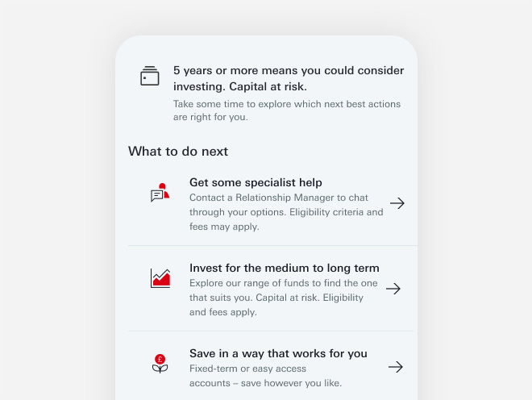This screenshot has width=532, height=400.
Task: Open 'Get some specialist help' title
Action: pos(256,183)
